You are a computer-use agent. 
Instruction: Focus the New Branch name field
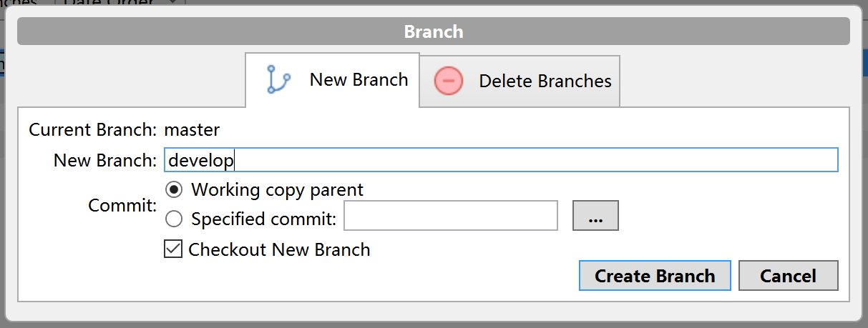[501, 161]
